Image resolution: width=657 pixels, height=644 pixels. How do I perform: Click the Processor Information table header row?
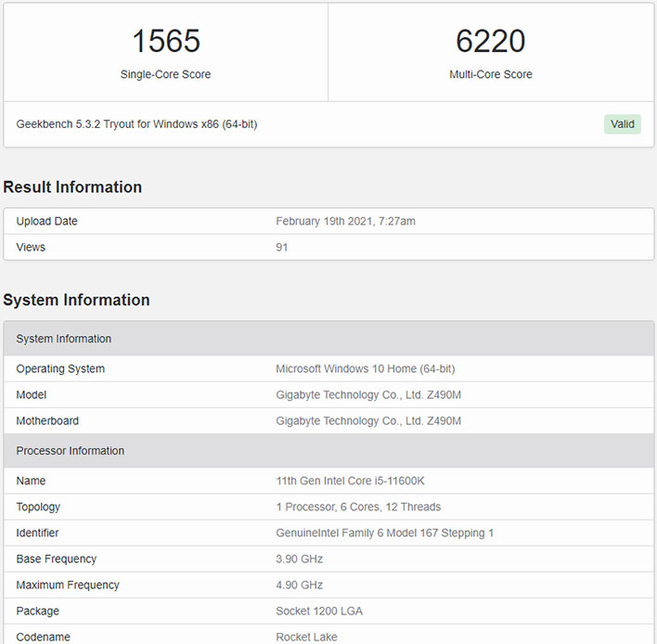coord(328,451)
